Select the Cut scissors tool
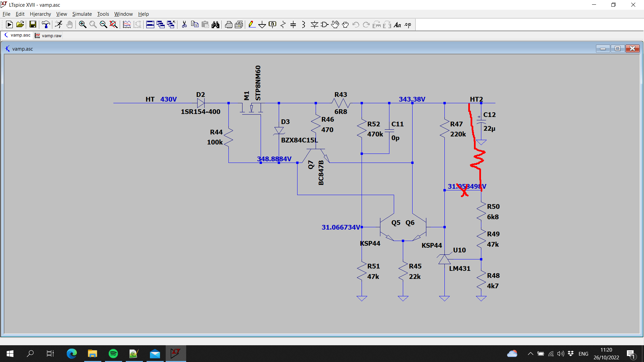Viewport: 644px width, 362px height. [x=184, y=24]
